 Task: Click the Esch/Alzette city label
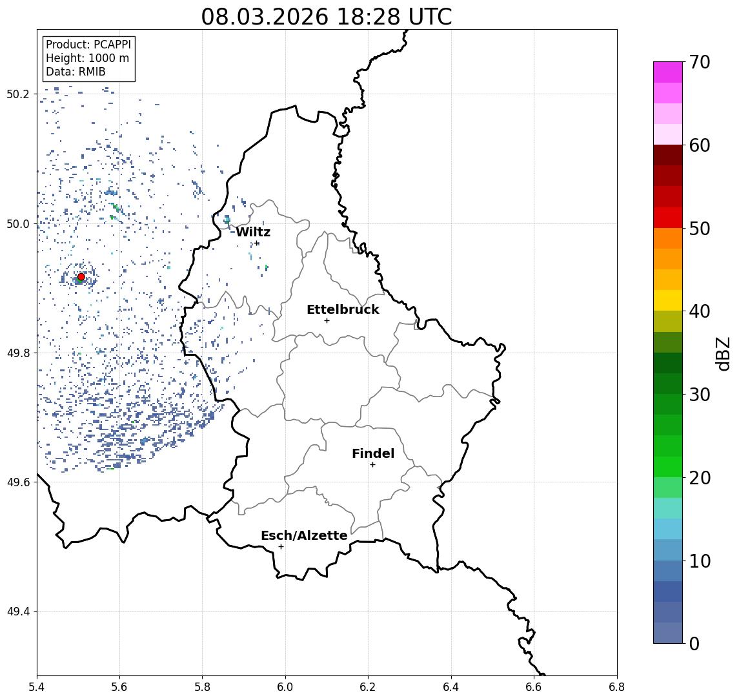[x=304, y=535]
